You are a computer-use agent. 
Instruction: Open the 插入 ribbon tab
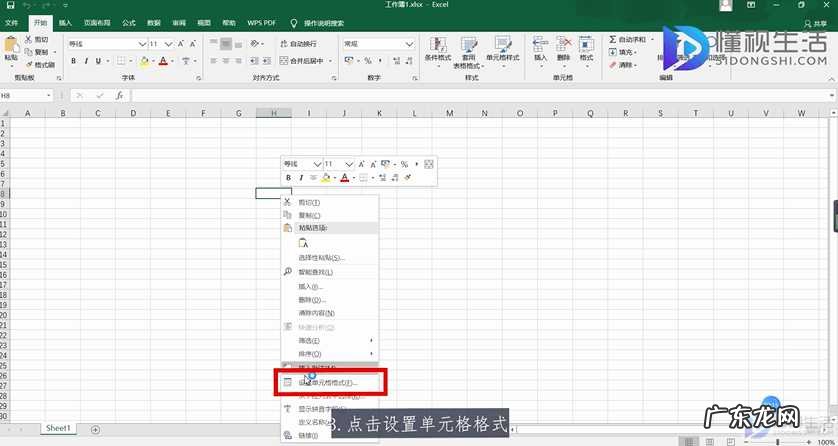click(x=65, y=21)
